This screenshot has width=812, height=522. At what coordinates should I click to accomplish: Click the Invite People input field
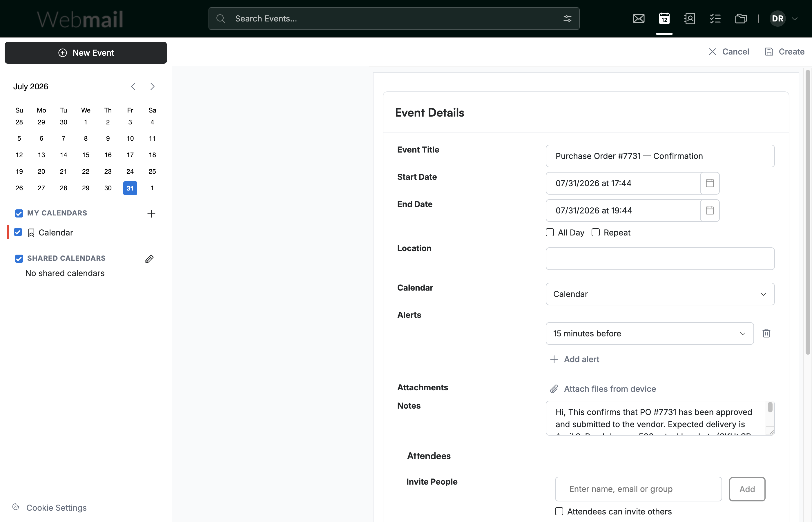(638, 489)
